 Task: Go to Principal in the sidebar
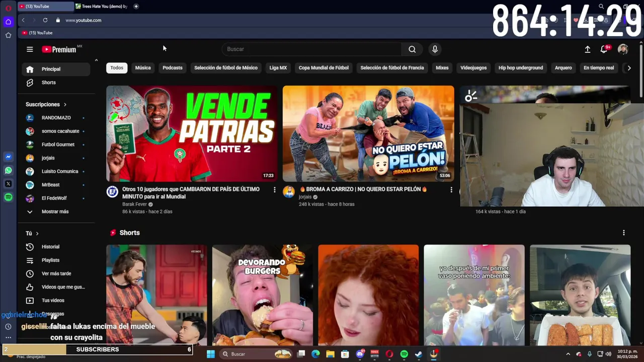click(x=56, y=69)
